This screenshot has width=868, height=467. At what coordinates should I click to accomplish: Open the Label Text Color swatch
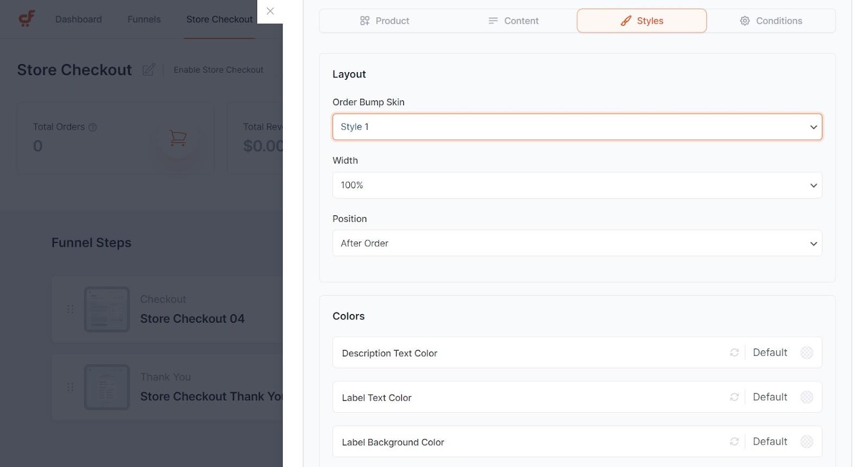point(807,397)
